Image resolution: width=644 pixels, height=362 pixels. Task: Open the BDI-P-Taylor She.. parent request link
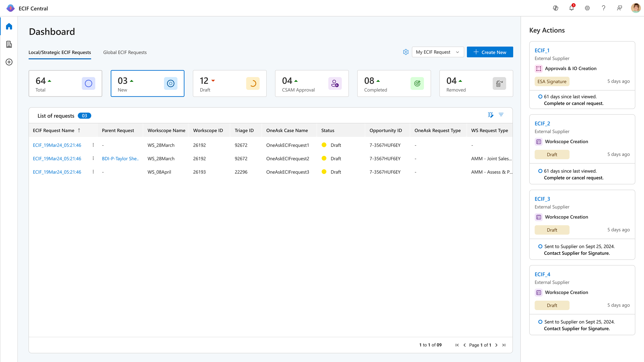(120, 158)
